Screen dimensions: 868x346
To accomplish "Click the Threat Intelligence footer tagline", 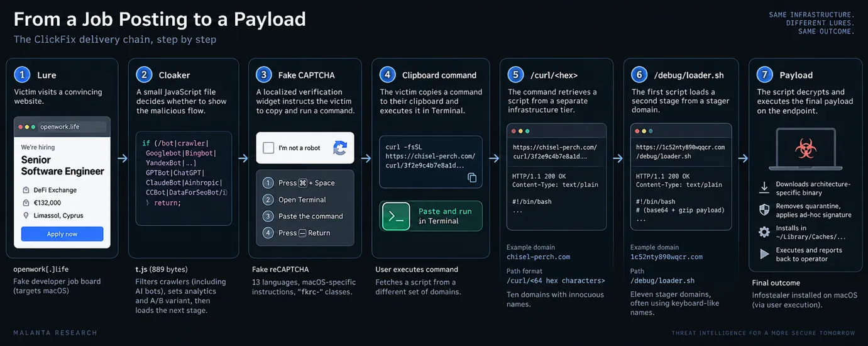I will 763,333.
